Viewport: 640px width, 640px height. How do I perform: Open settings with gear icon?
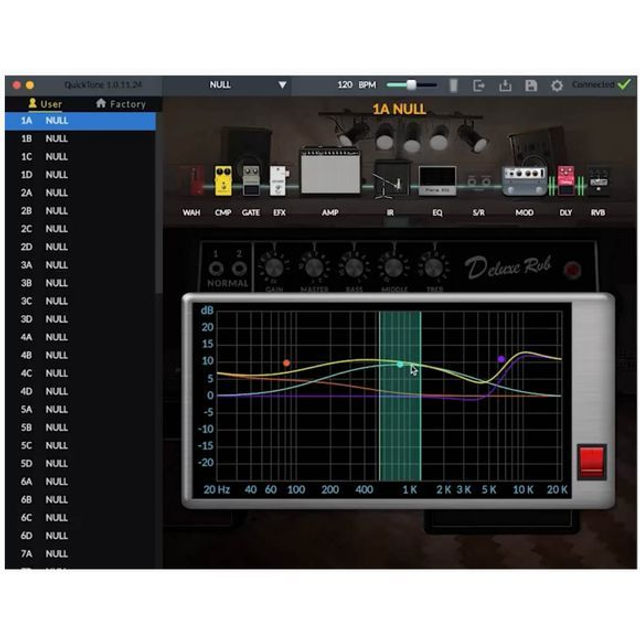tap(557, 86)
